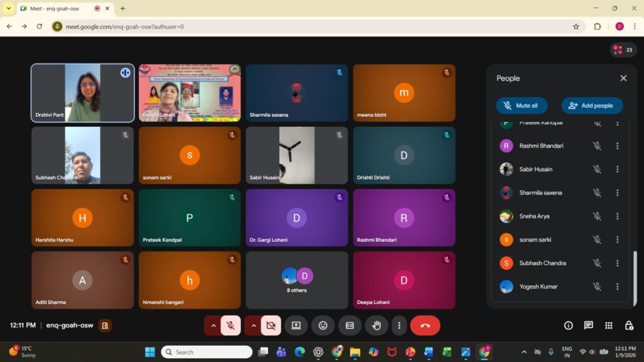Open meeting details info icon

tap(569, 326)
